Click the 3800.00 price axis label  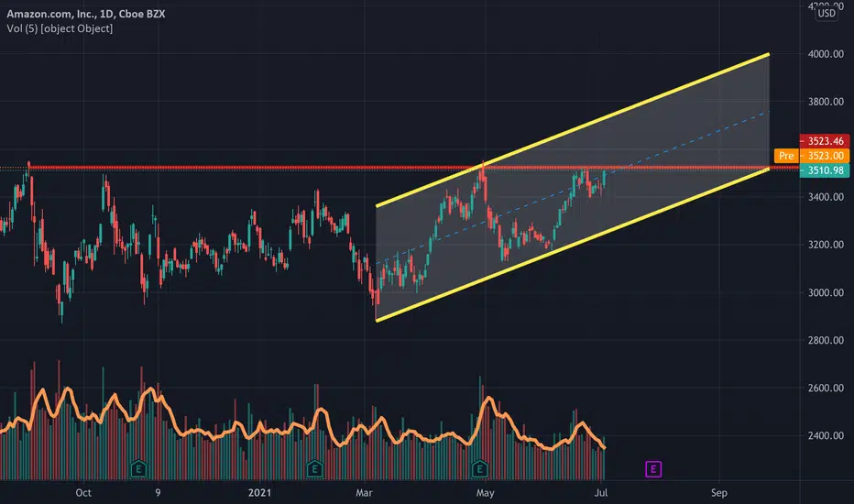[826, 102]
